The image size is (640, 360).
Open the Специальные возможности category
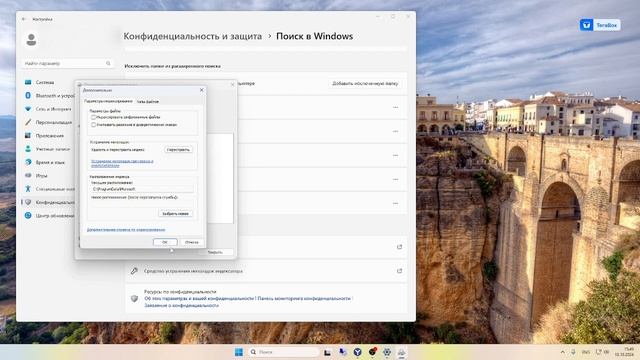48,189
